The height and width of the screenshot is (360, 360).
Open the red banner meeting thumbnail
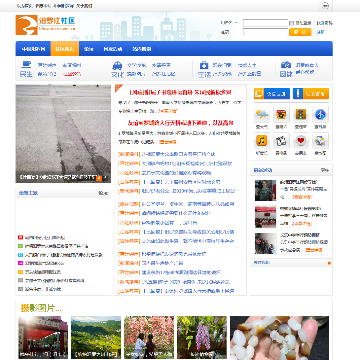click(x=265, y=217)
